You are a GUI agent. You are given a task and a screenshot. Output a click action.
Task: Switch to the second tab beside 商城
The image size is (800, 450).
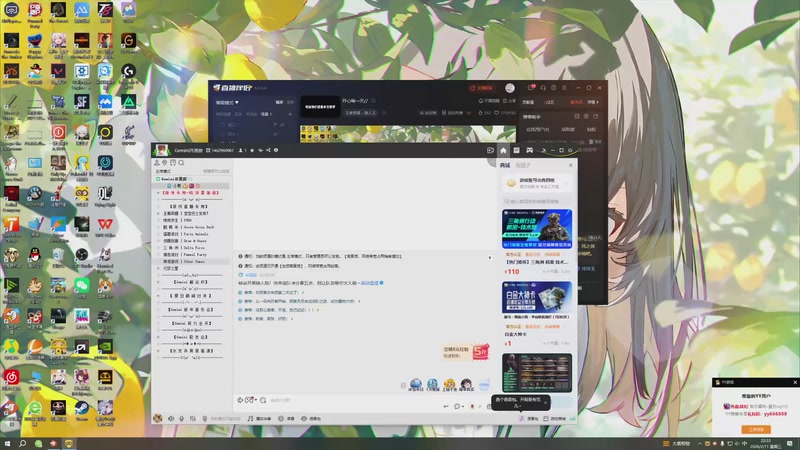click(x=523, y=165)
